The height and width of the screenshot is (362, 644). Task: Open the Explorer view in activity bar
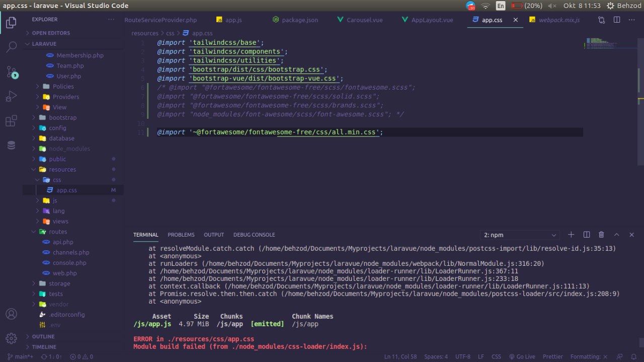(11, 23)
